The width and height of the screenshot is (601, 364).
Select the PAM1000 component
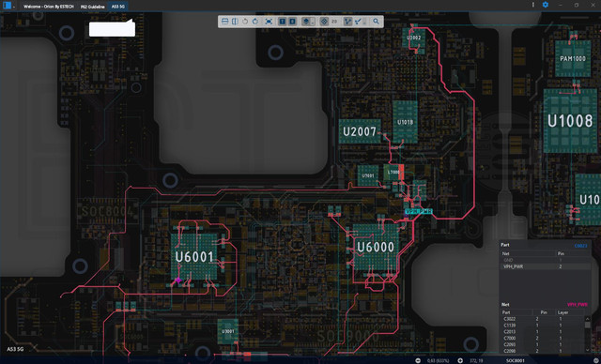pyautogui.click(x=573, y=58)
